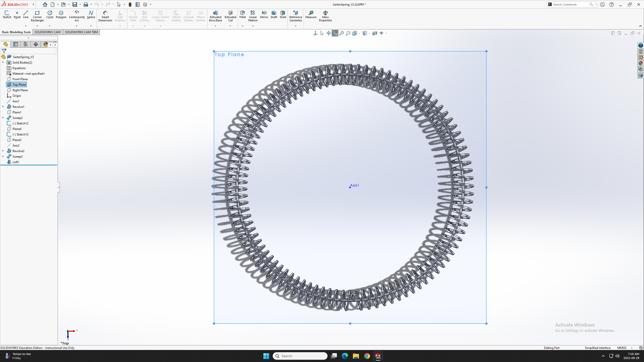Open the ConfigurationManager tab icon
This screenshot has width=644, height=362.
tap(26, 44)
